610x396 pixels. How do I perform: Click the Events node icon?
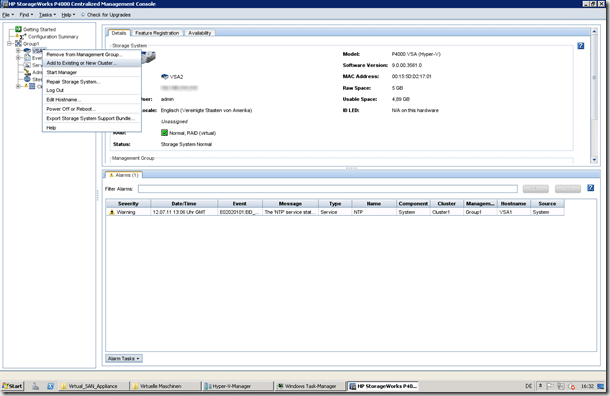point(27,58)
